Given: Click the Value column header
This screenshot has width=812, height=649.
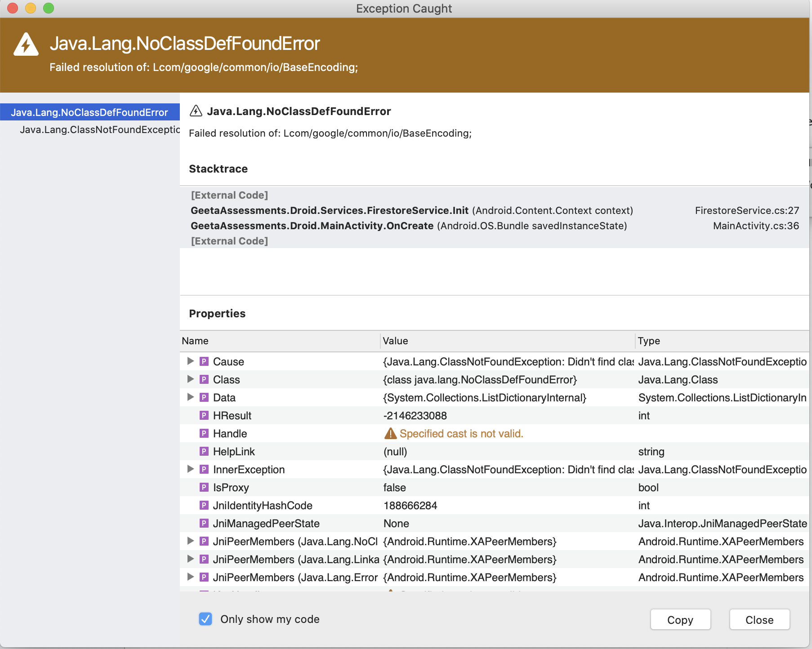Looking at the screenshot, I should click(508, 341).
